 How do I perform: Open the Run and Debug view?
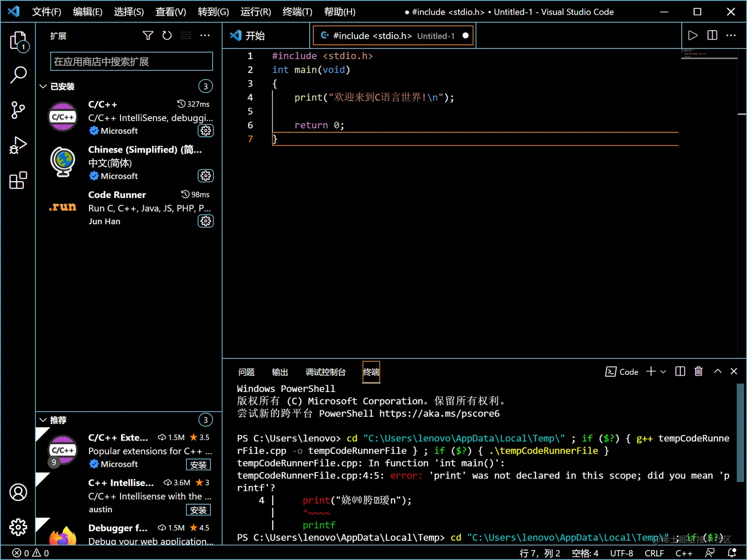click(x=18, y=145)
